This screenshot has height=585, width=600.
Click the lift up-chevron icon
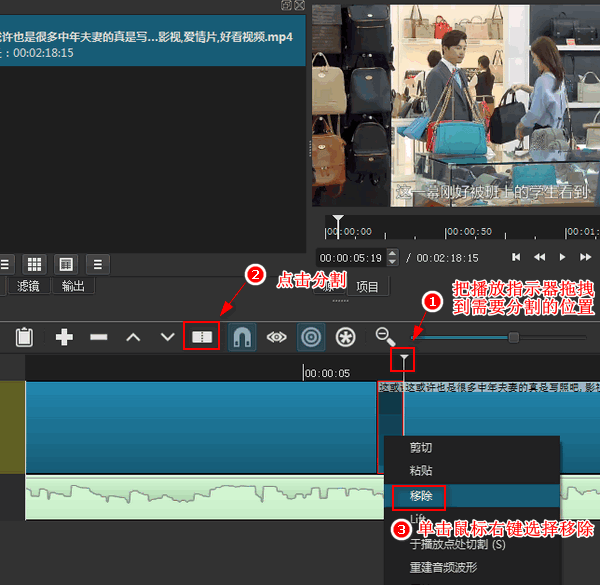(x=133, y=337)
